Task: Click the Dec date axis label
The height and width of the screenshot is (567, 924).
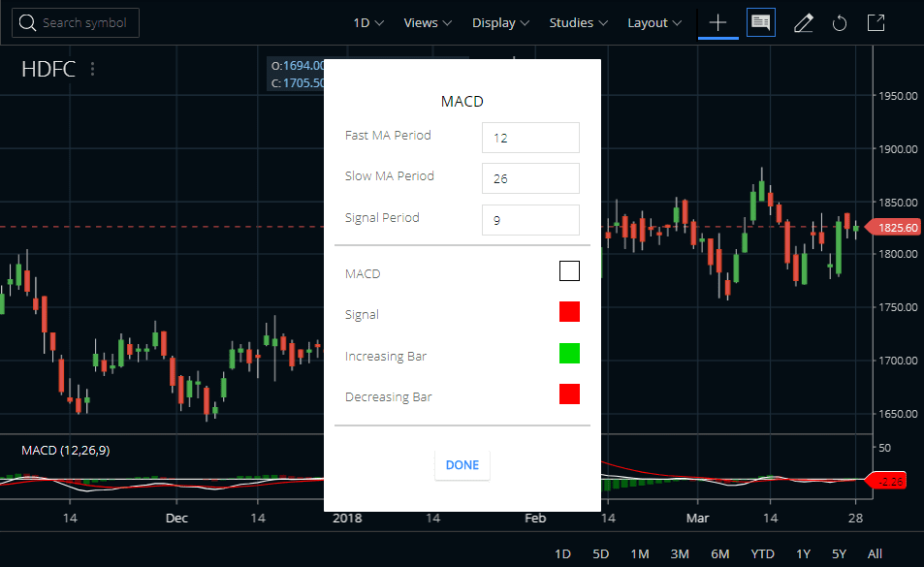Action: pos(176,519)
